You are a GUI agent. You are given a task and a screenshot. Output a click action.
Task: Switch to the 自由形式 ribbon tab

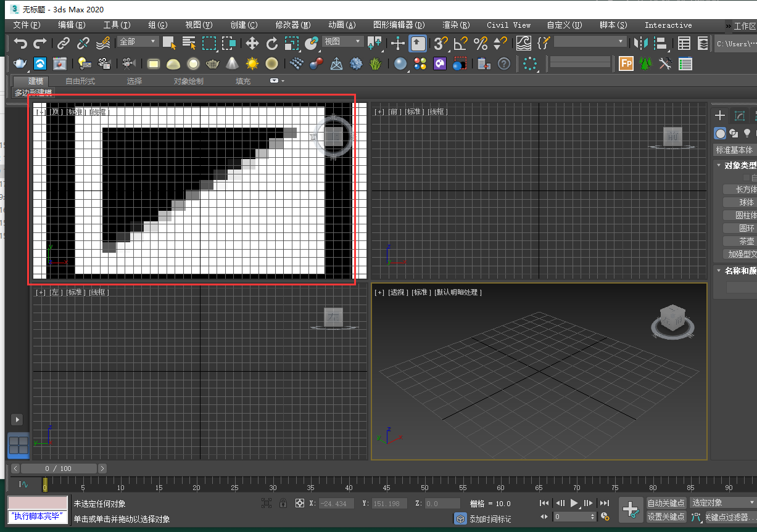[80, 81]
